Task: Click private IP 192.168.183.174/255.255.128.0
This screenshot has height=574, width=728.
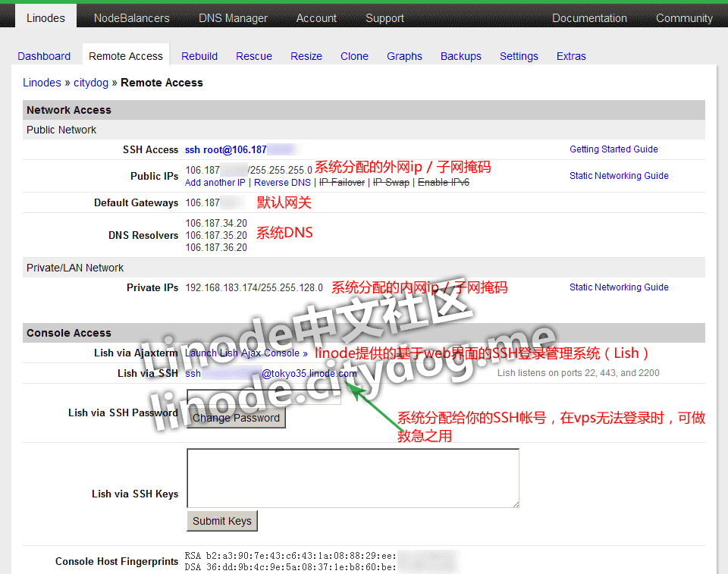Action: point(254,288)
